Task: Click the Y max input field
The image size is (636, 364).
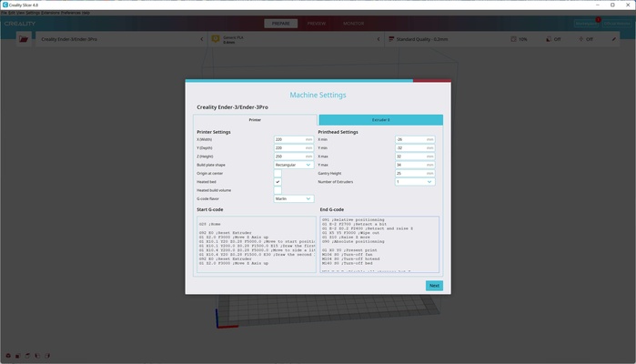Action: [415, 165]
